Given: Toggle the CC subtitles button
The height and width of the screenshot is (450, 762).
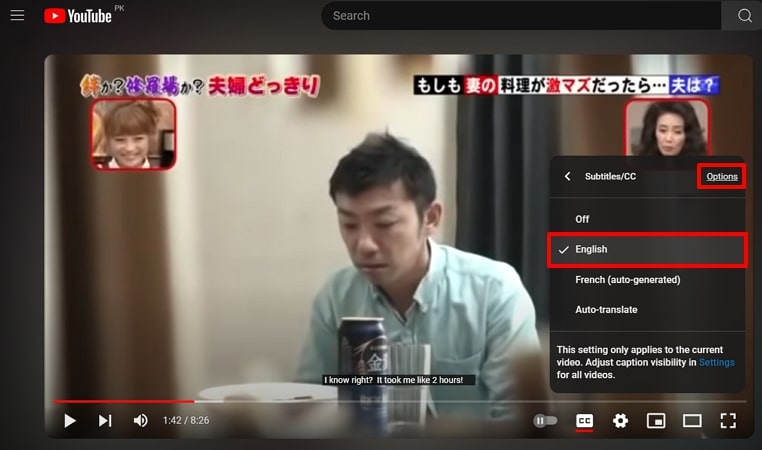Looking at the screenshot, I should pos(584,421).
